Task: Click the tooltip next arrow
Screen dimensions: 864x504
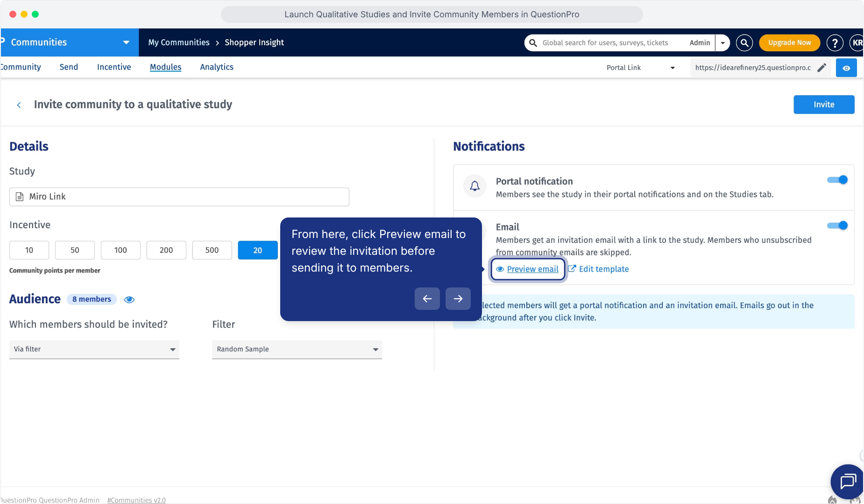Action: pos(458,299)
